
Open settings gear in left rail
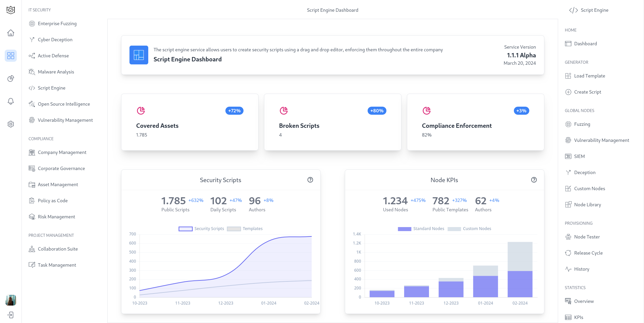[x=11, y=124]
